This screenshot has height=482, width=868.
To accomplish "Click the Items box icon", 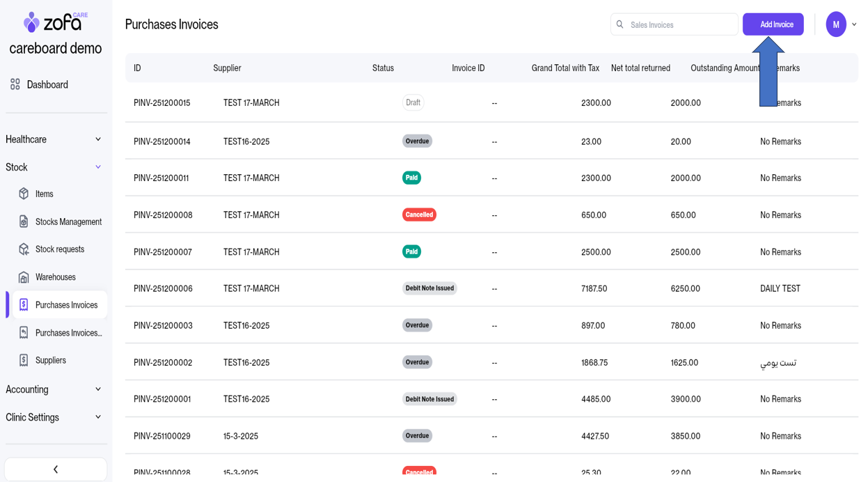I will [x=24, y=194].
